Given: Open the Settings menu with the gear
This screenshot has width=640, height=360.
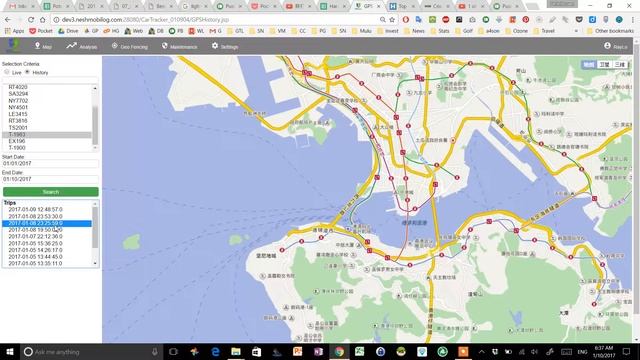Looking at the screenshot, I should tap(224, 47).
